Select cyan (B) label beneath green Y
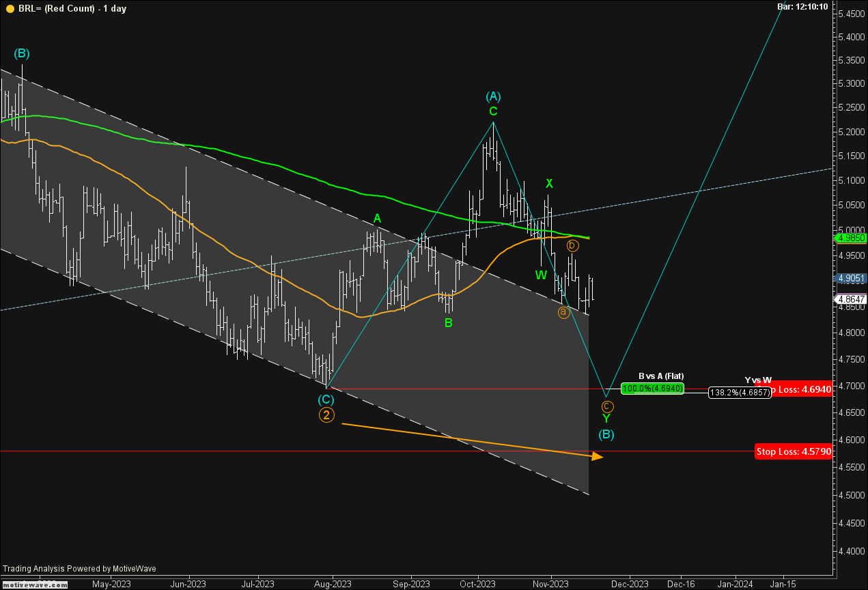The width and height of the screenshot is (868, 590). click(x=606, y=434)
